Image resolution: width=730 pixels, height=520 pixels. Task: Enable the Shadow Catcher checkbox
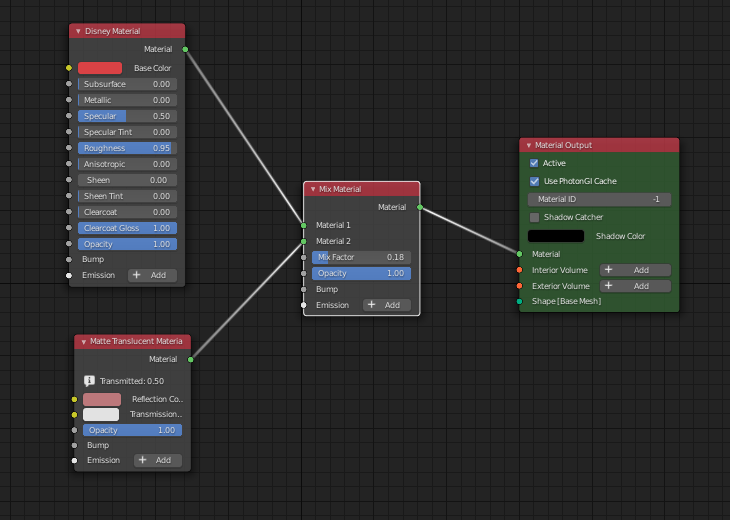[534, 217]
